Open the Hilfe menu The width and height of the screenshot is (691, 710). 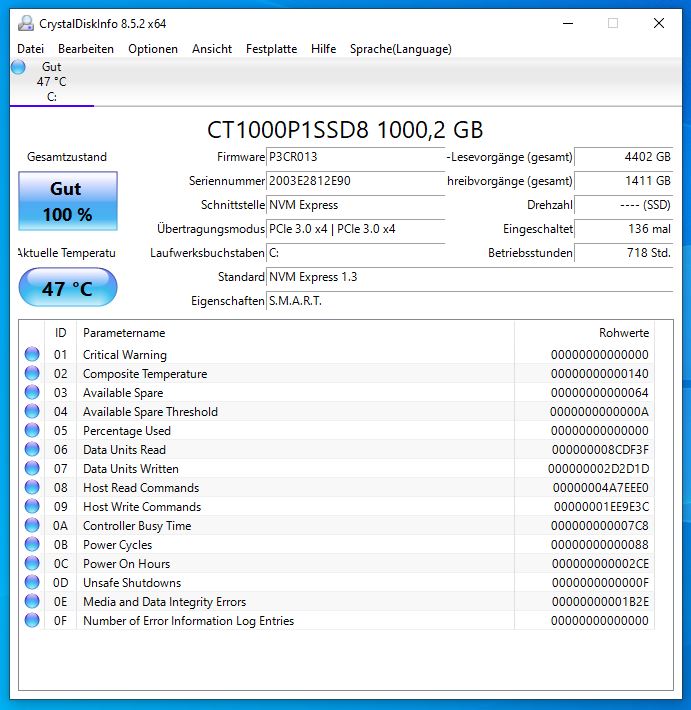pyautogui.click(x=323, y=49)
